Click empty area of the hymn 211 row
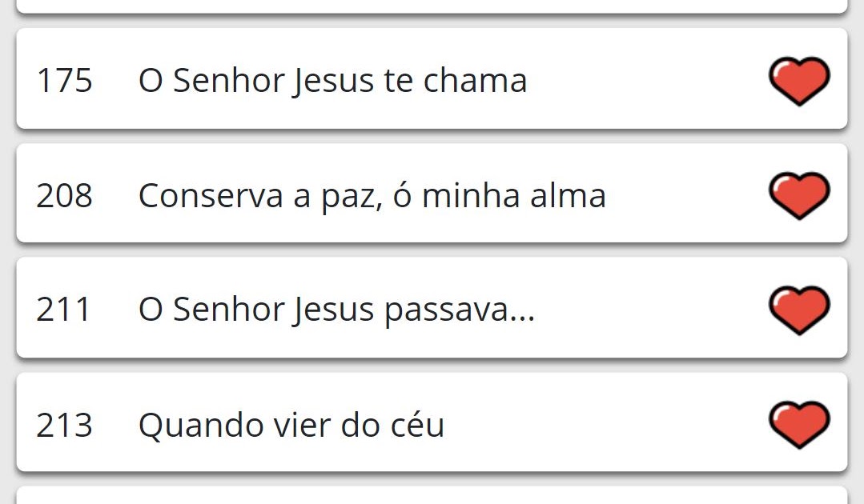The height and width of the screenshot is (504, 864). click(649, 310)
